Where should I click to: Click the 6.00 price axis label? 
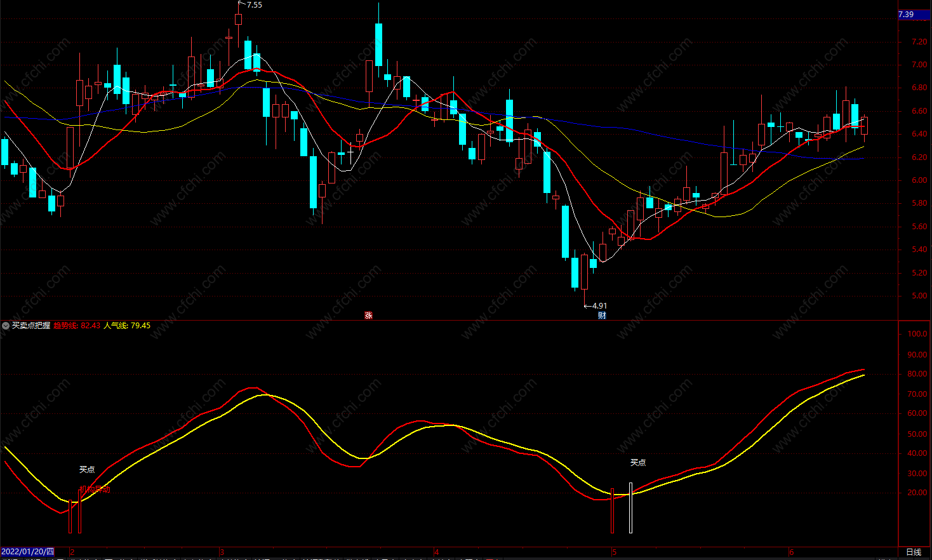tap(919, 180)
